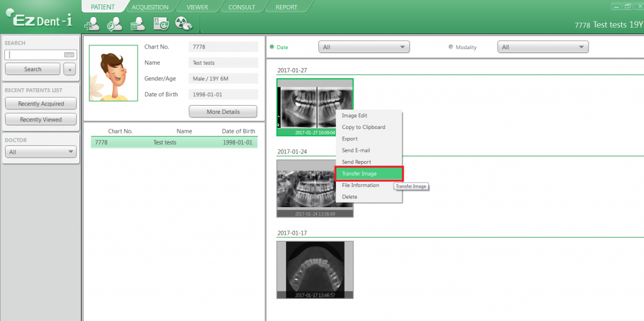Select patient row 7778 Test tests
The image size is (644, 321).
[173, 143]
